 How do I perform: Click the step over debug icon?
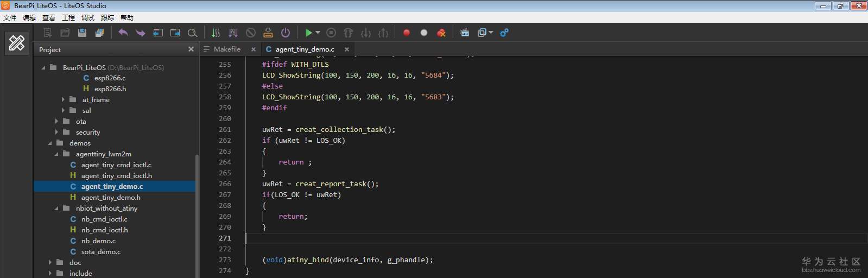point(349,33)
